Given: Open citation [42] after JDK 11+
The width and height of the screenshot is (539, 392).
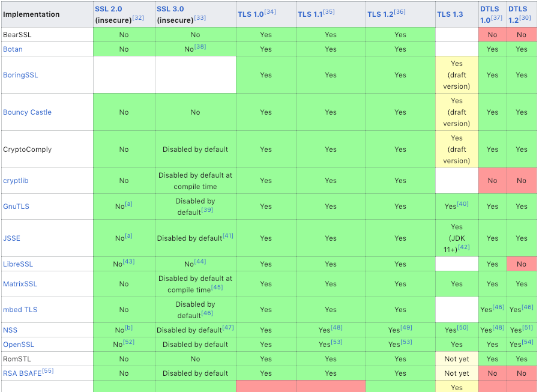Looking at the screenshot, I should (x=464, y=247).
